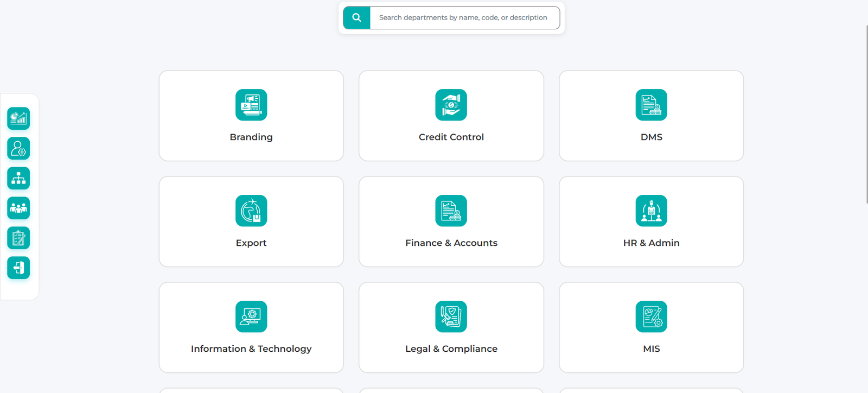Image resolution: width=868 pixels, height=393 pixels.
Task: Open the user settings sidebar icon
Action: pos(18,148)
